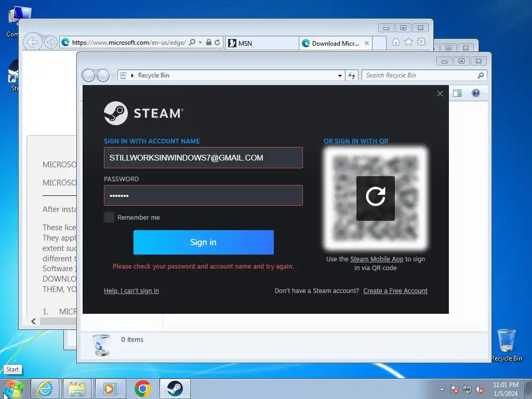Click Recycle Bin search magnifier icon

(481, 75)
